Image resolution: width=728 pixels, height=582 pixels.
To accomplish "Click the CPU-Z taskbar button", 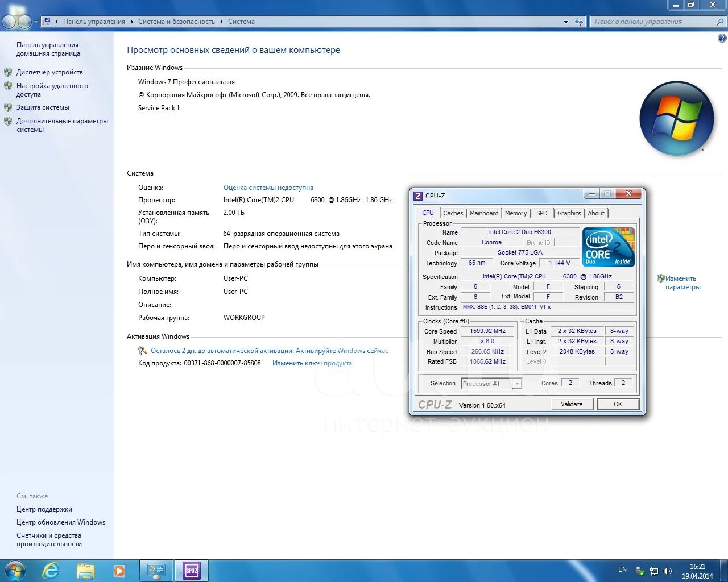I will click(192, 571).
